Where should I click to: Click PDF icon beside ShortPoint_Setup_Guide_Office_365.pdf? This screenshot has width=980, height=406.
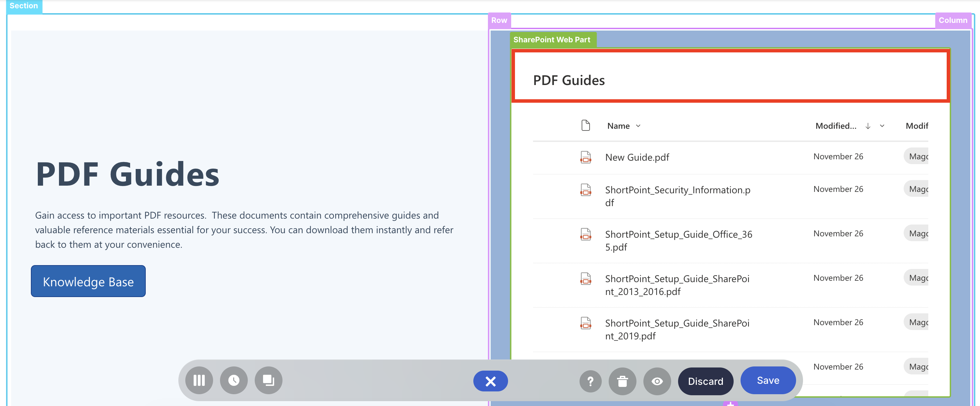point(585,234)
